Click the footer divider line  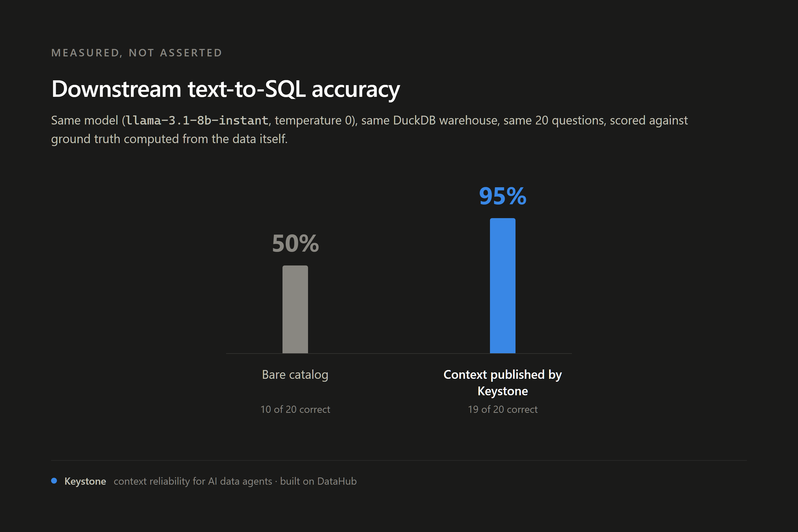pos(399,460)
